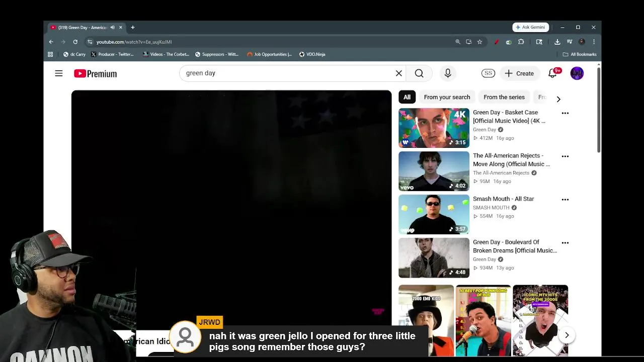644x362 pixels.
Task: Open Suppressors bookmark
Action: tap(216, 54)
